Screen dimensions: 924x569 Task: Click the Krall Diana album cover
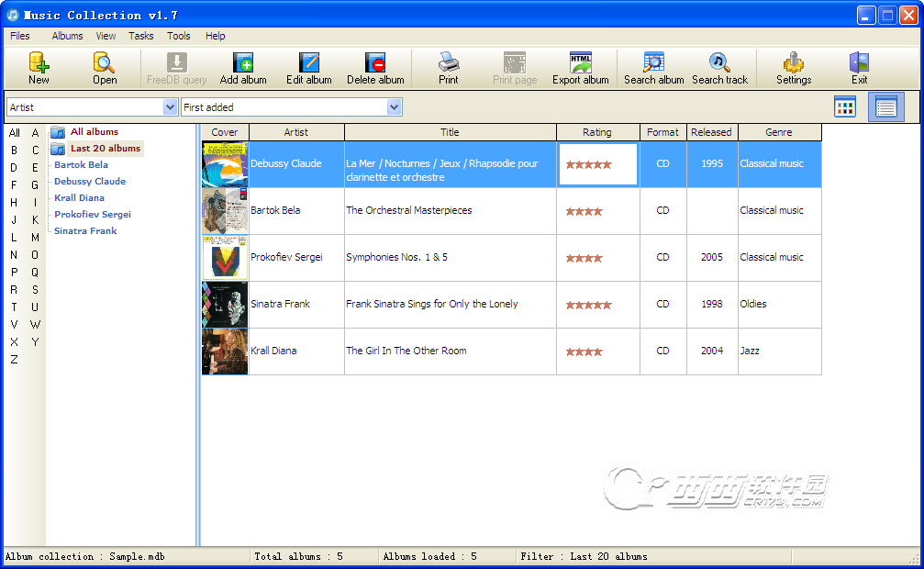(225, 351)
